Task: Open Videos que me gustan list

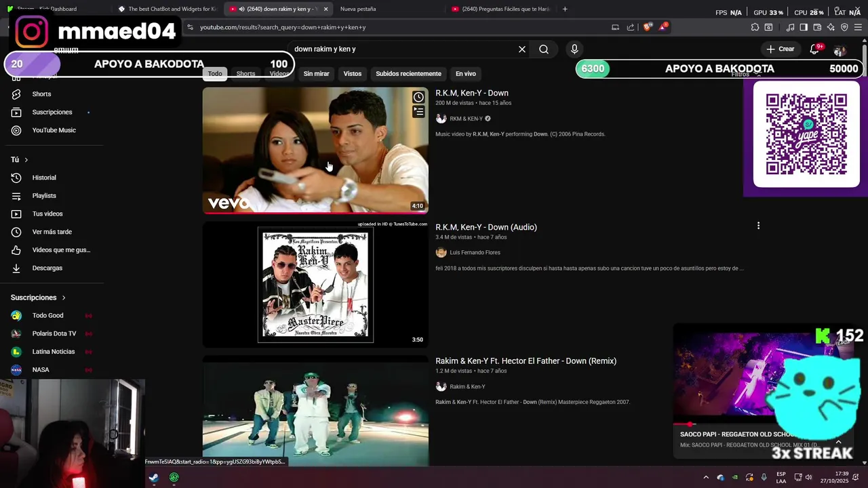Action: tap(61, 250)
